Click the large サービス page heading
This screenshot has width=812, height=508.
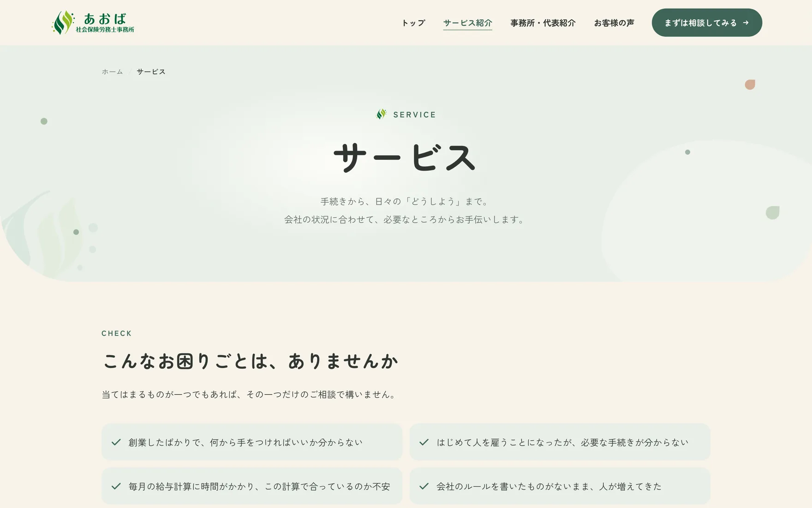point(405,157)
